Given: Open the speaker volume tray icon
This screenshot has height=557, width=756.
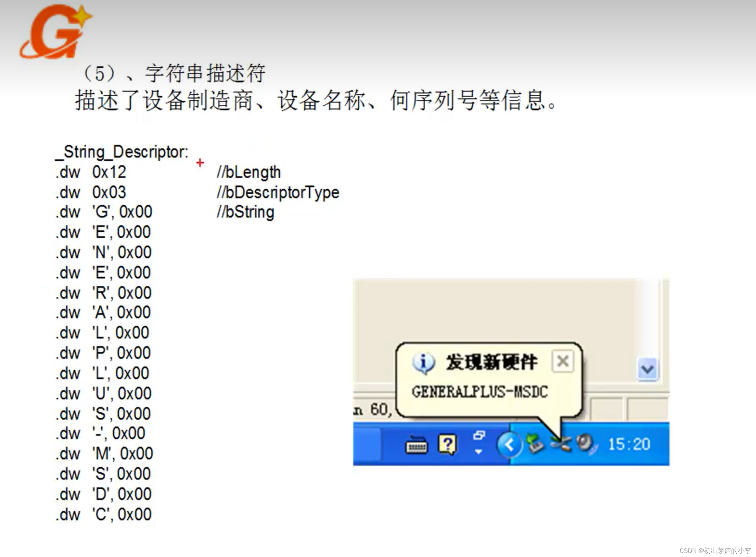Looking at the screenshot, I should (586, 444).
